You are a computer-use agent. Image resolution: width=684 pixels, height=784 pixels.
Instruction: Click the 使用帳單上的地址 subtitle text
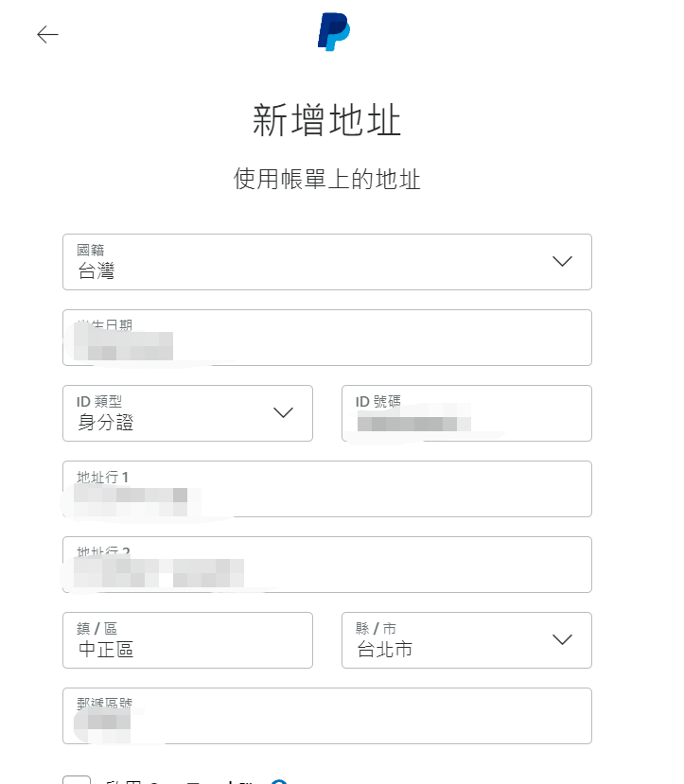327,179
